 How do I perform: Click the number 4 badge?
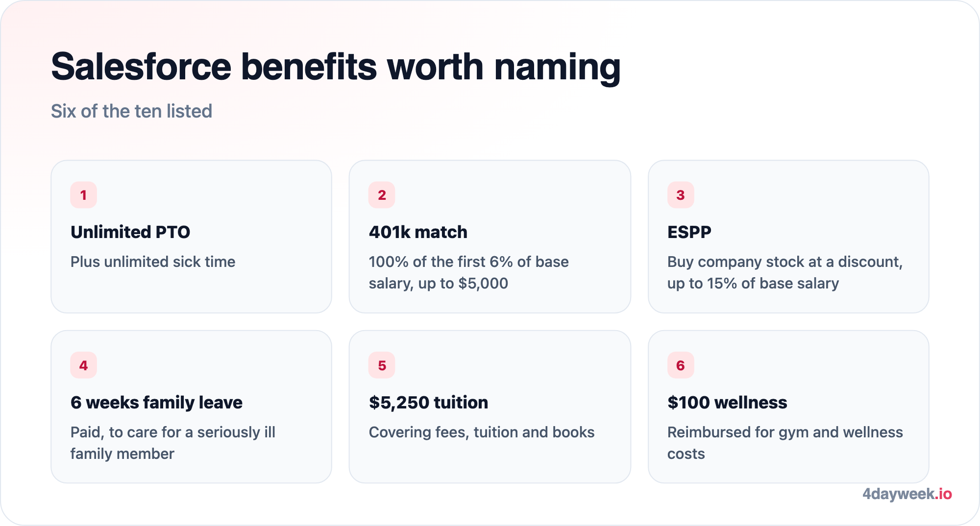(x=83, y=365)
